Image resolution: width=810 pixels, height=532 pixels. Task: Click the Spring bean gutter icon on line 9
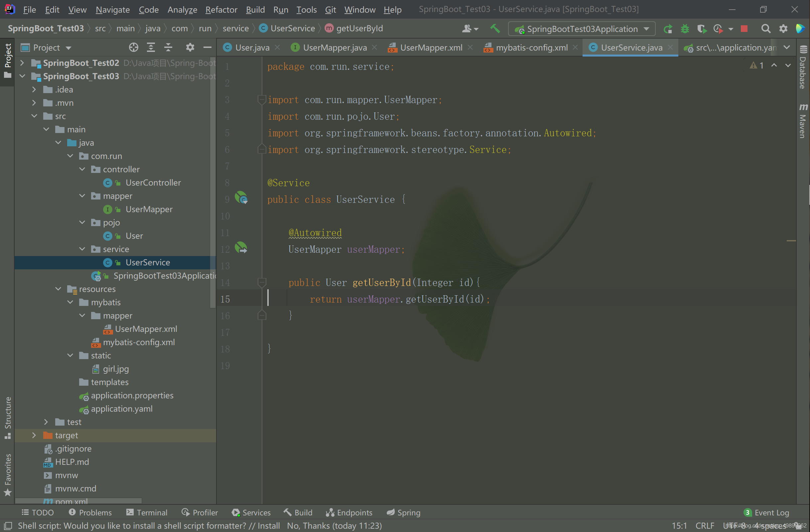pyautogui.click(x=241, y=198)
